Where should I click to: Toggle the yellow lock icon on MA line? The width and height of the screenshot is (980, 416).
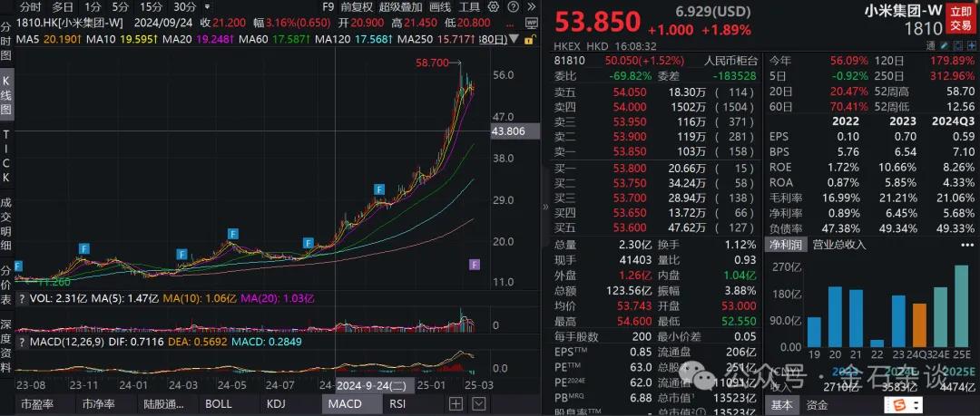click(x=529, y=39)
